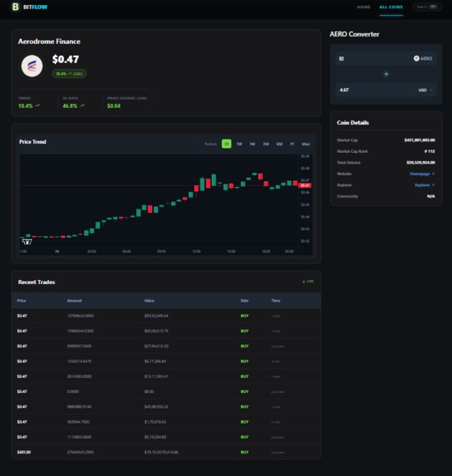Click the BitFlow logo icon

click(15, 7)
